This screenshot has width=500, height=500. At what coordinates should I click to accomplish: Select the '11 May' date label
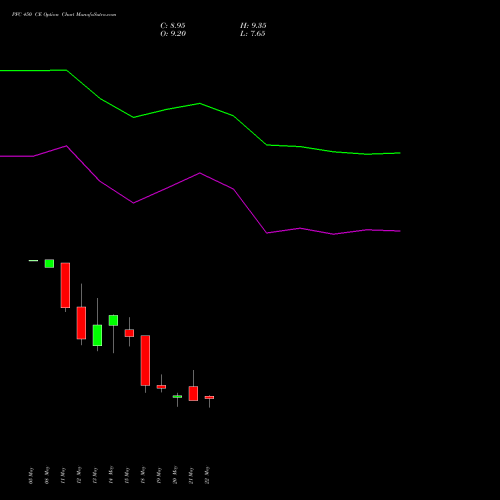pyautogui.click(x=63, y=475)
